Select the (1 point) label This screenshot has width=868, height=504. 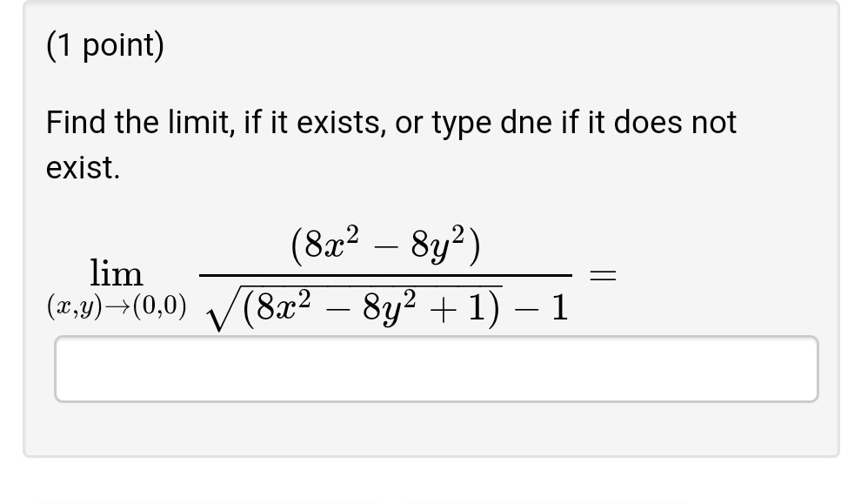(104, 44)
